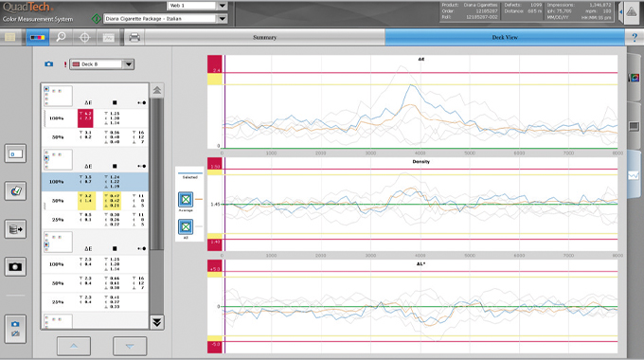
Task: Click the database export icon
Action: tap(15, 229)
